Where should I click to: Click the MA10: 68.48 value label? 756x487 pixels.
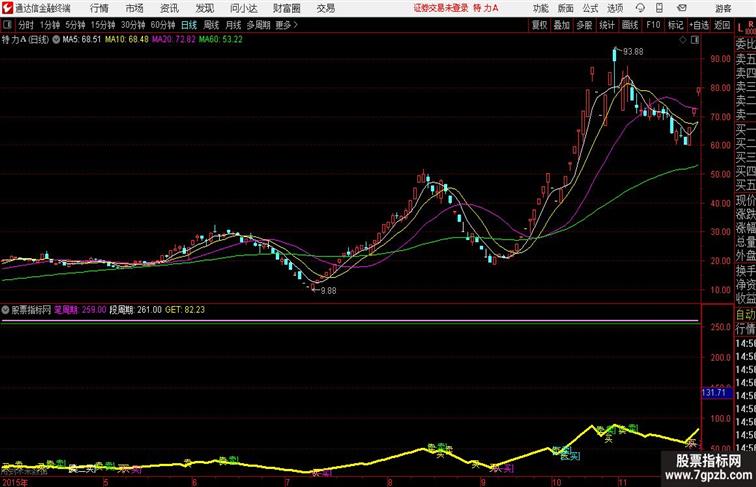(x=127, y=40)
